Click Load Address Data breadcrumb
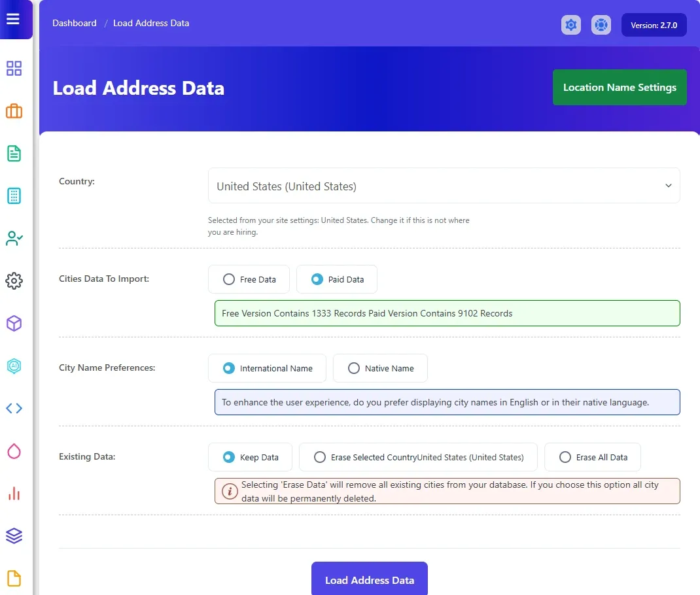 (151, 23)
